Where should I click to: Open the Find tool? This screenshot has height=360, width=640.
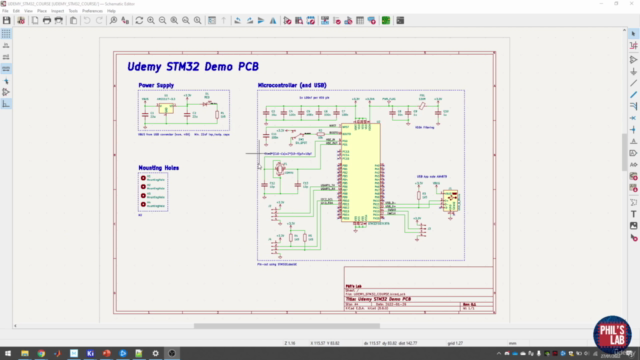(113, 20)
